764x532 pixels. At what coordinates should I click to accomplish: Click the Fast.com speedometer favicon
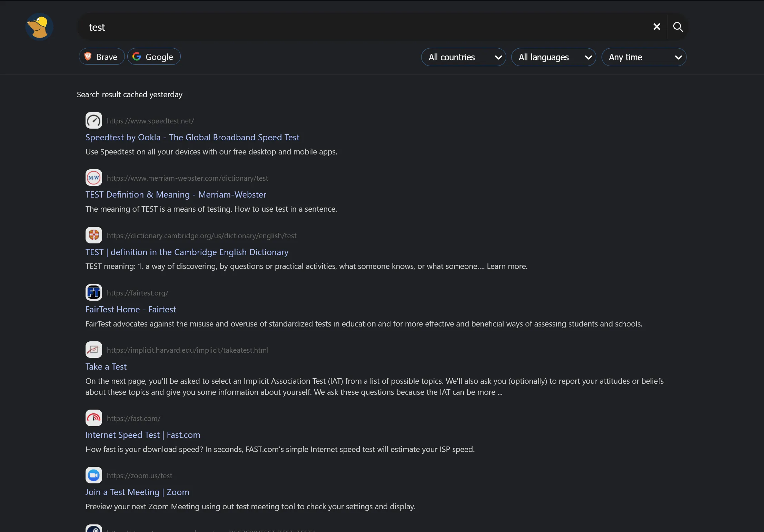(x=93, y=418)
